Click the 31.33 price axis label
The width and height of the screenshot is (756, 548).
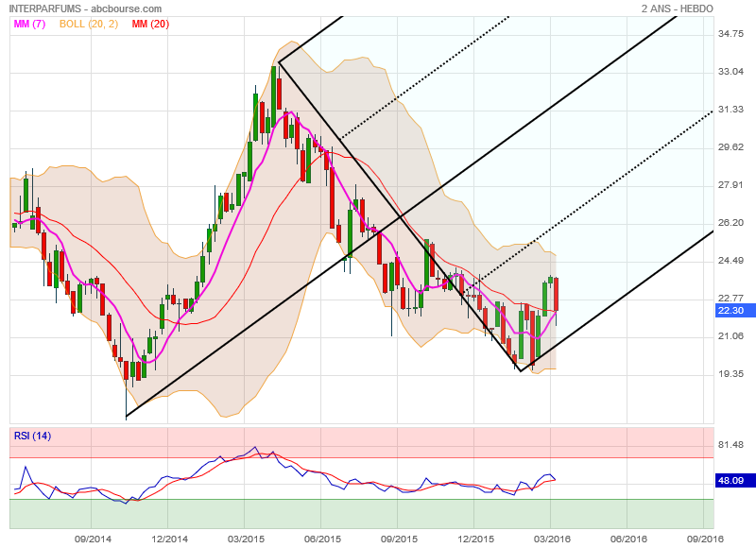point(730,110)
